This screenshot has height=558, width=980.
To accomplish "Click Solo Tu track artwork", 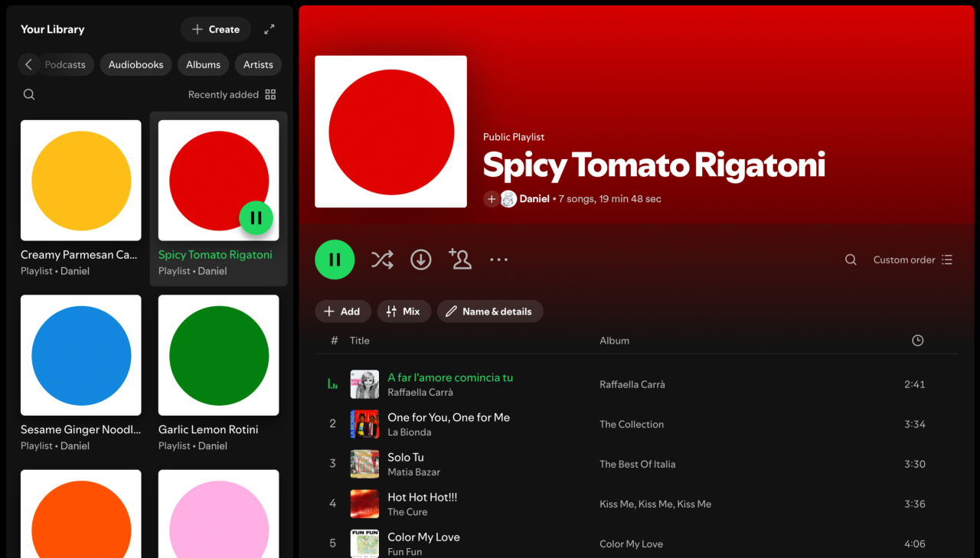I will [364, 464].
